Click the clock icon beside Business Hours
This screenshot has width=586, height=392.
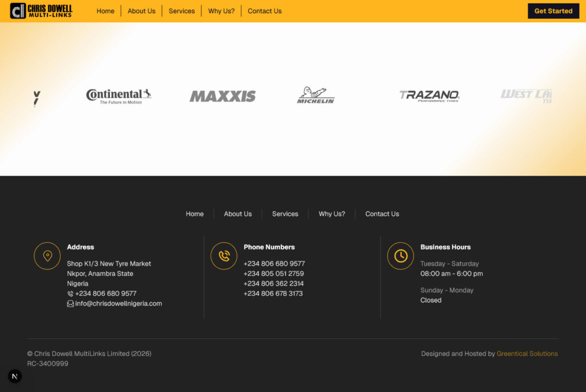[401, 256]
